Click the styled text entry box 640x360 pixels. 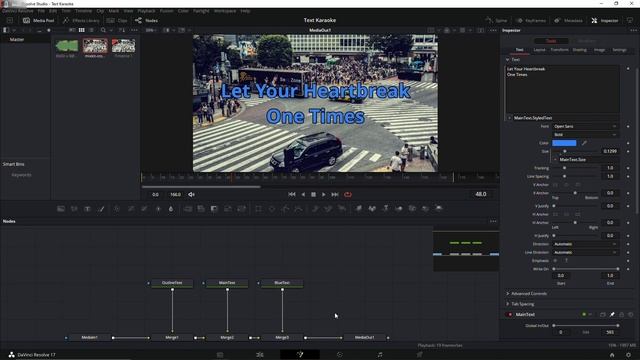[562, 89]
